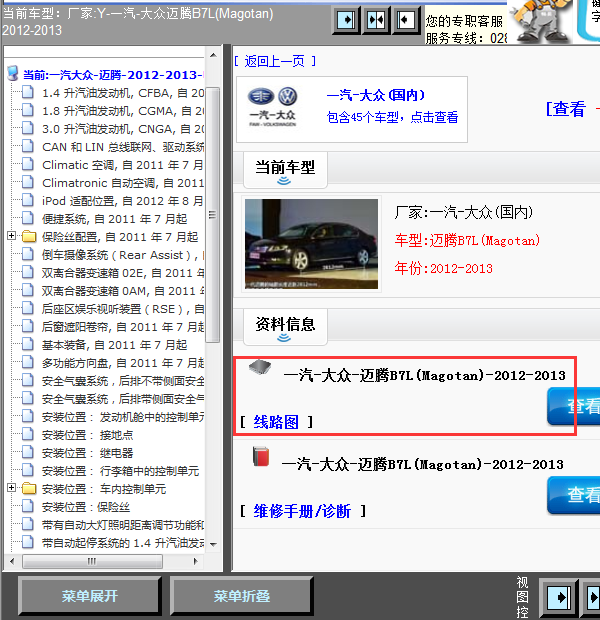Click the right-arrow panel button in the header
The width and height of the screenshot is (600, 620).
pos(346,20)
